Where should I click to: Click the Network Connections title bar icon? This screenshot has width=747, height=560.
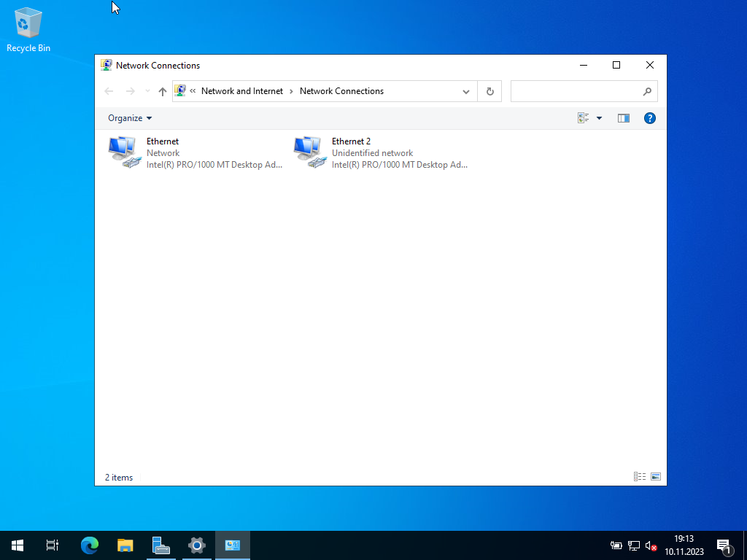(x=107, y=65)
